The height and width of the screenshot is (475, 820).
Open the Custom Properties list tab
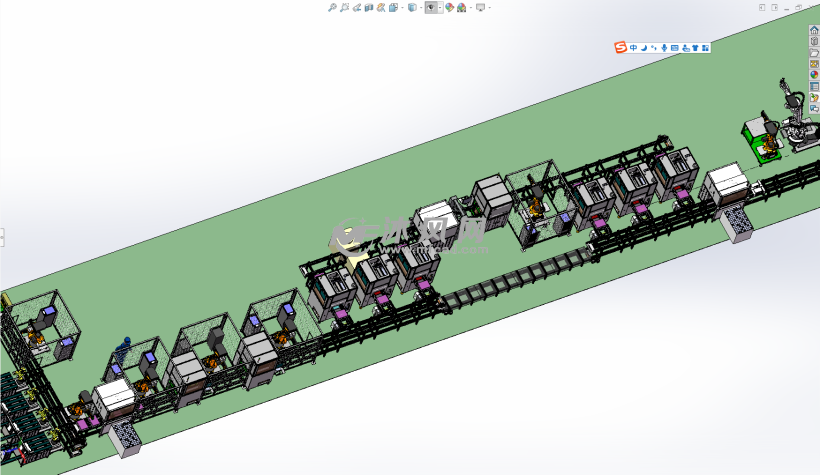coord(814,86)
